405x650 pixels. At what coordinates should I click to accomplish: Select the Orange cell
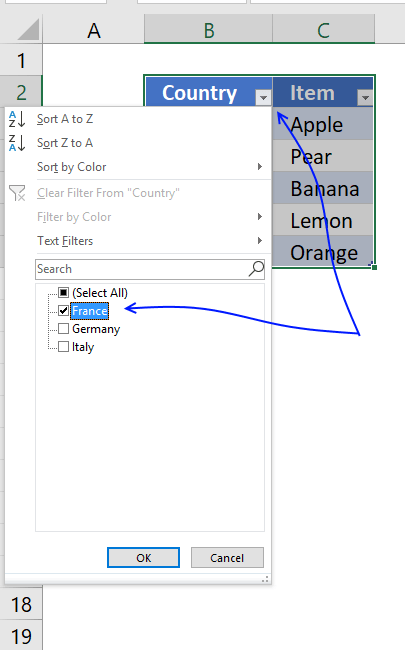click(323, 252)
